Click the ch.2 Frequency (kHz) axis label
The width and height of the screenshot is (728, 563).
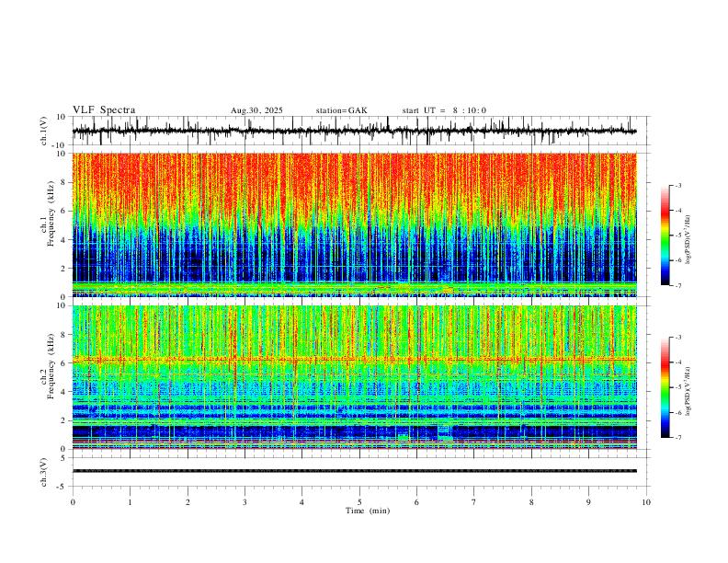[x=47, y=367]
